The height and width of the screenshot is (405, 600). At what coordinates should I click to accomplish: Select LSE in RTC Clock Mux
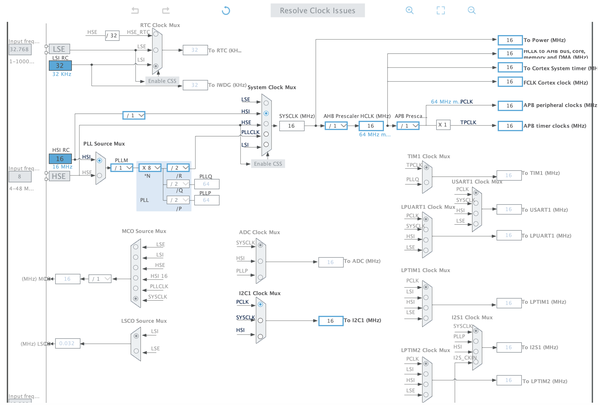(x=156, y=50)
